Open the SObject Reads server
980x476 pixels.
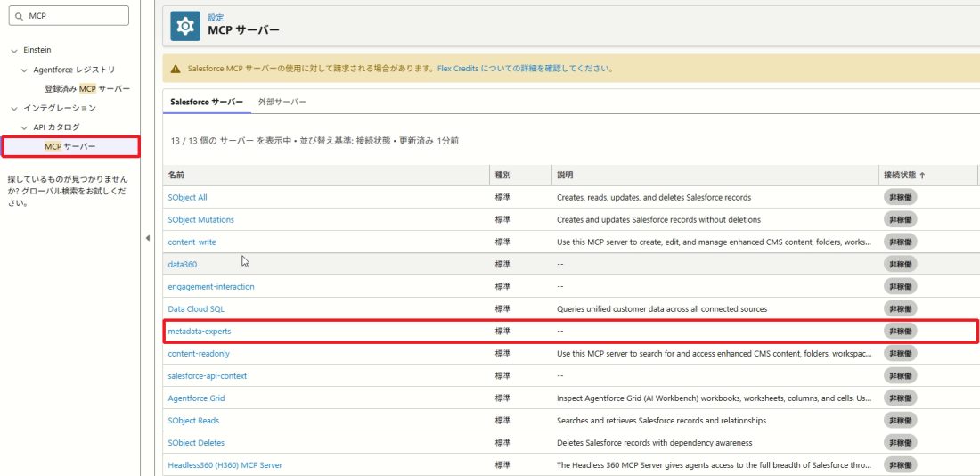click(193, 421)
